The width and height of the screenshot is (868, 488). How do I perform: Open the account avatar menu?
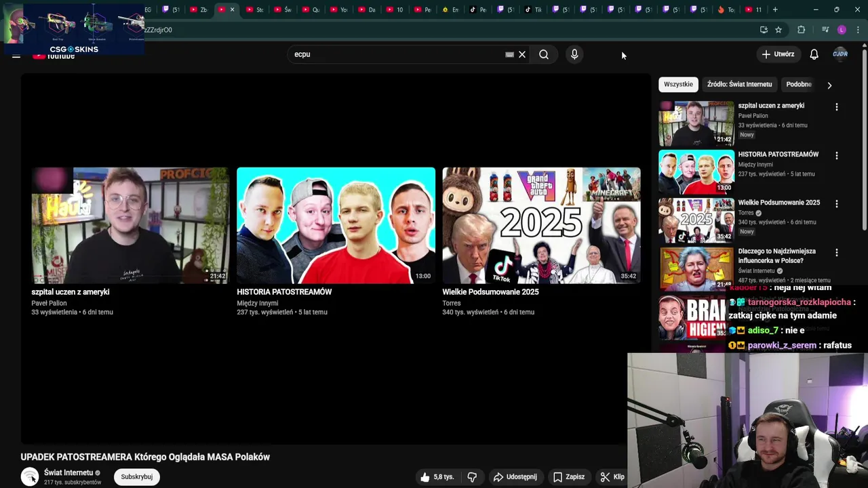tap(840, 54)
